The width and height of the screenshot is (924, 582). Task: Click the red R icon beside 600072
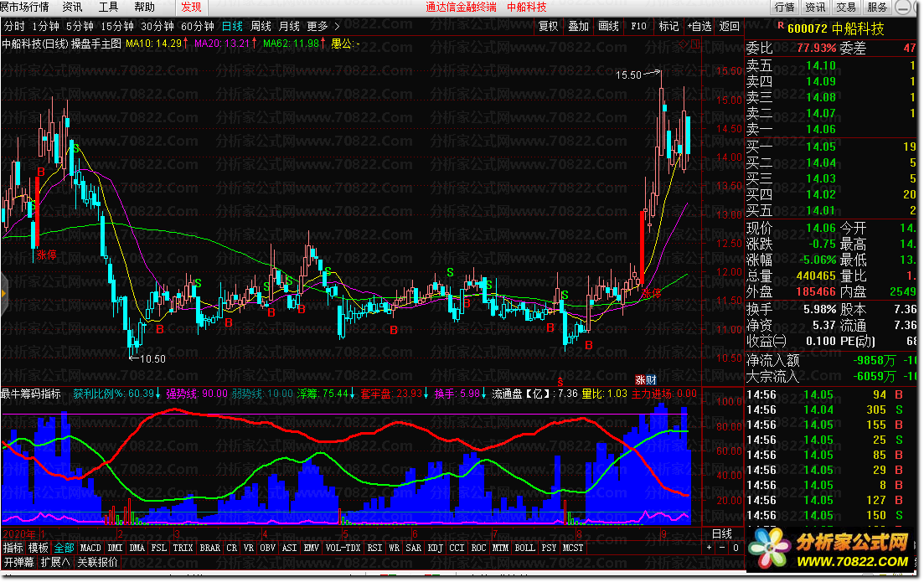click(781, 26)
